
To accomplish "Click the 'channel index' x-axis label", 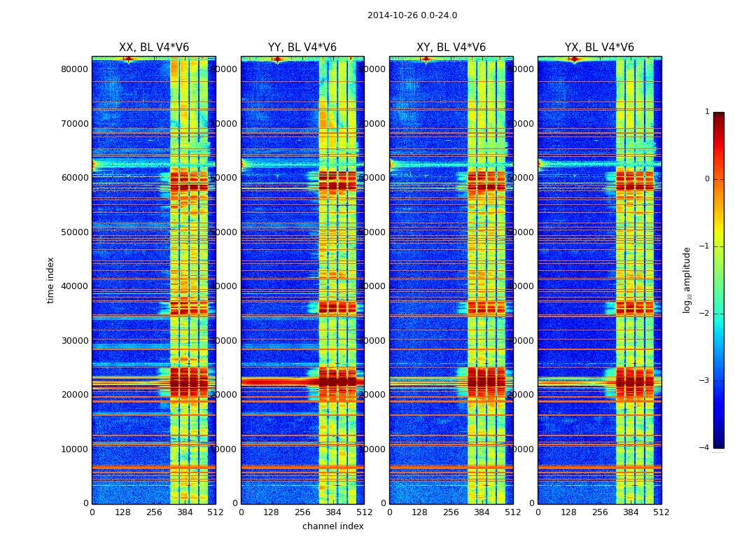I will coord(333,526).
